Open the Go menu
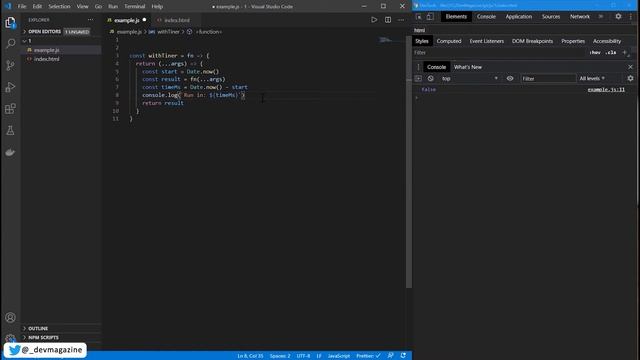The image size is (640, 360). 98,7
